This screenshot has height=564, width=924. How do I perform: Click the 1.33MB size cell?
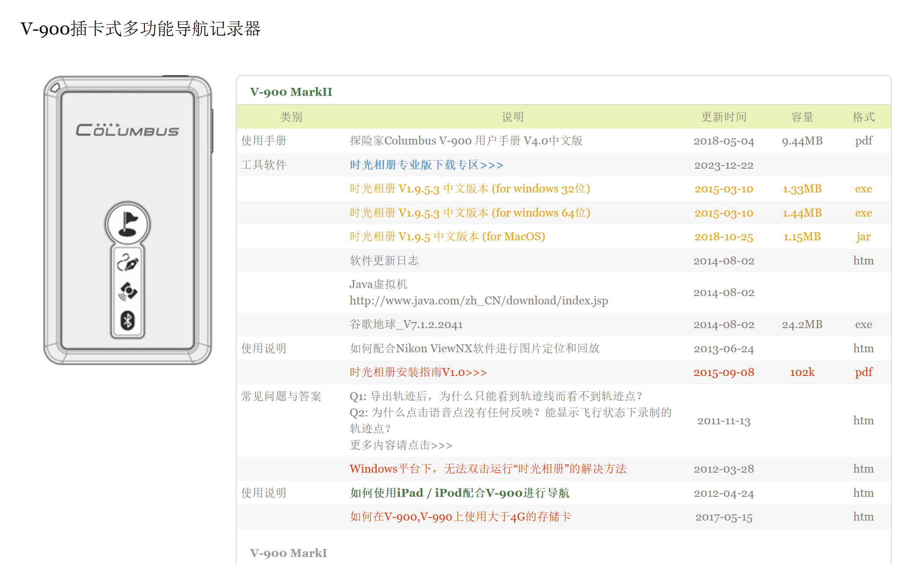[x=802, y=189]
